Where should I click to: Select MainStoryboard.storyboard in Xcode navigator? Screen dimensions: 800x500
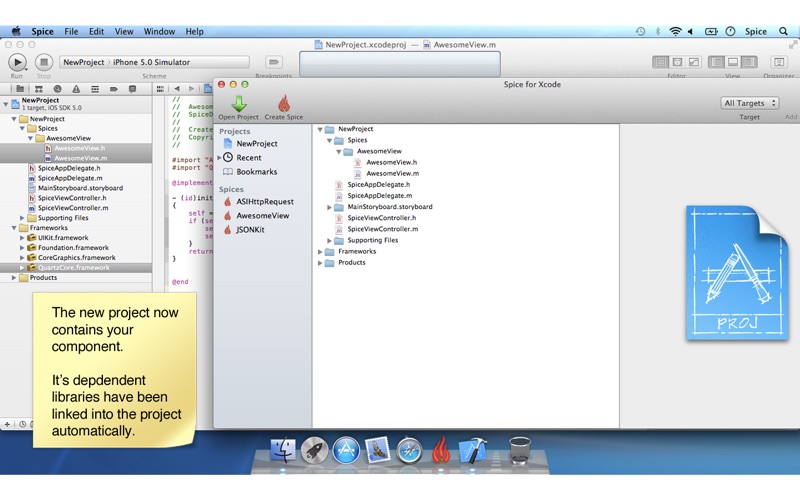click(x=80, y=188)
